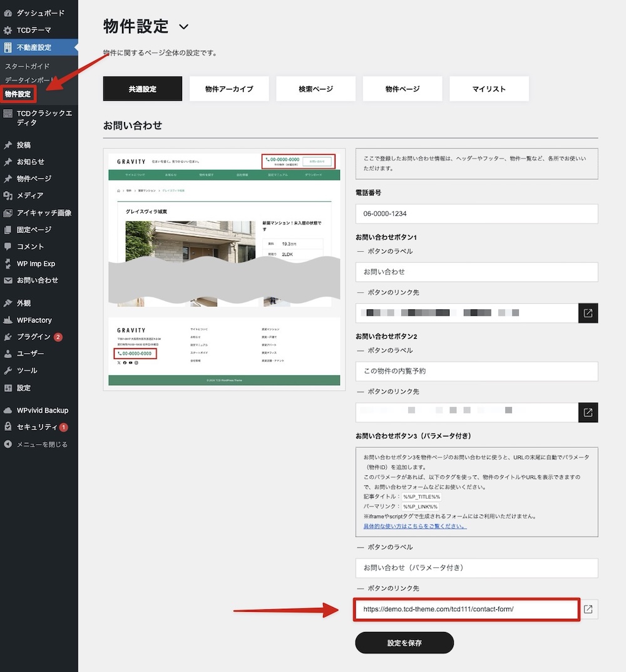Viewport: 626px width, 672px height.
Task: Open button 2 link in new window
Action: 588,413
